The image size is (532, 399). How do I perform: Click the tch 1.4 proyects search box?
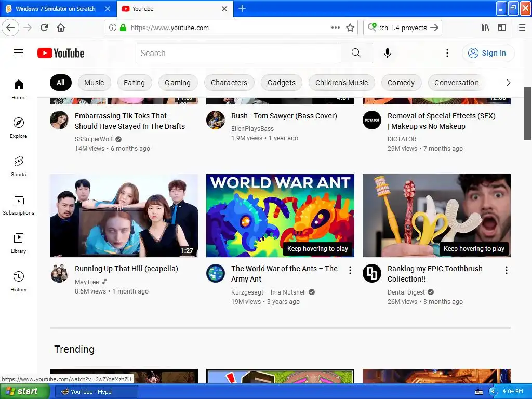coord(403,28)
